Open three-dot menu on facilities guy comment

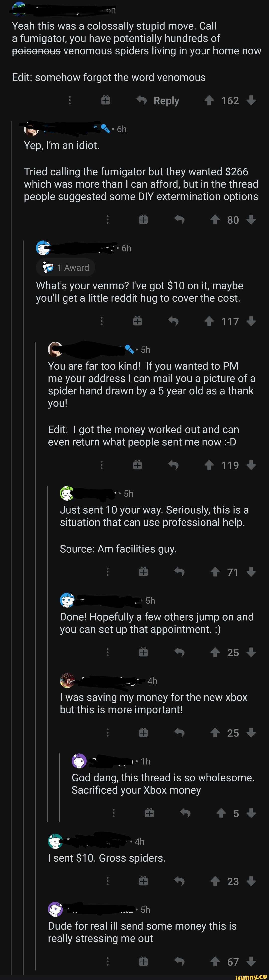tap(108, 572)
